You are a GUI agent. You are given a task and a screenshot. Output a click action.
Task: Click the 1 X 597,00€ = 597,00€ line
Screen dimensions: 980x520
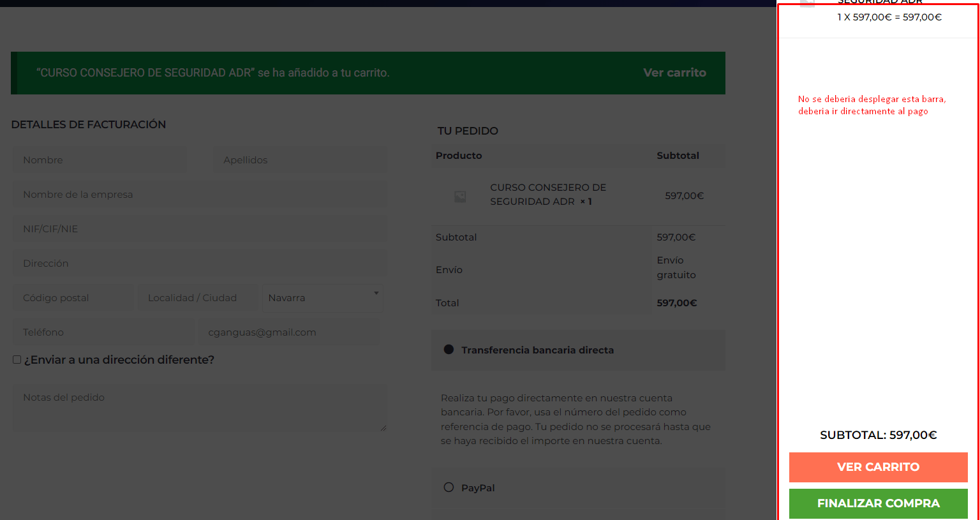click(x=889, y=17)
